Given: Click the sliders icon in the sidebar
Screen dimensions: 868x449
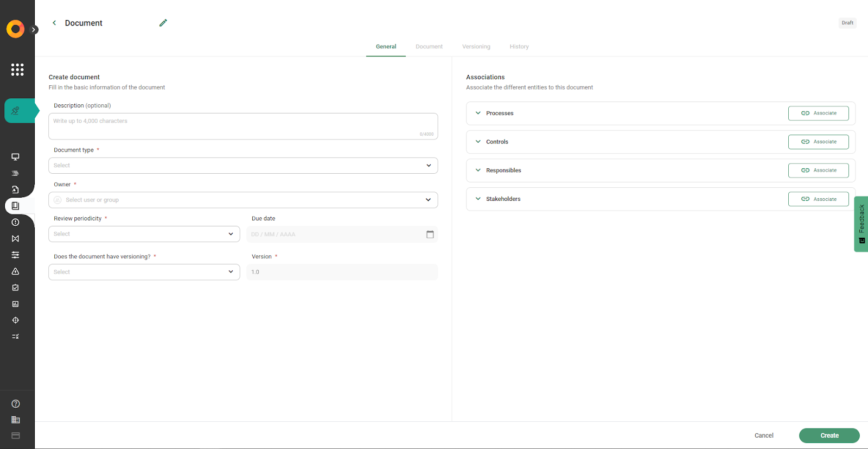Looking at the screenshot, I should point(16,255).
